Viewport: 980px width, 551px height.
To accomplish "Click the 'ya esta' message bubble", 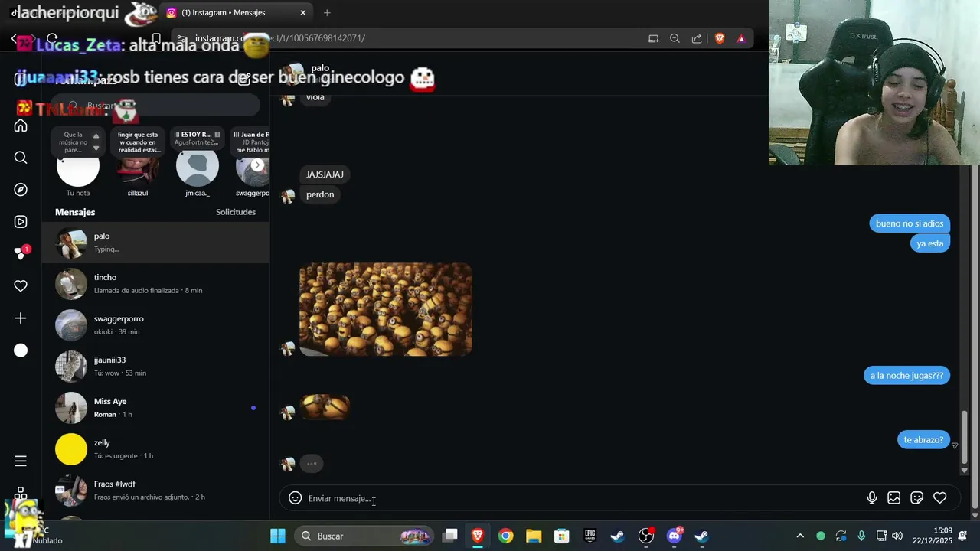I will pos(929,243).
